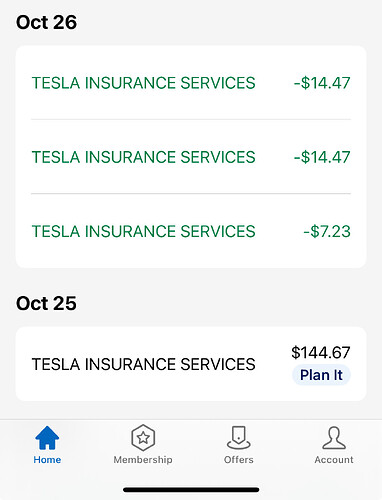Tap the home indicator bar at bottom

click(x=191, y=490)
